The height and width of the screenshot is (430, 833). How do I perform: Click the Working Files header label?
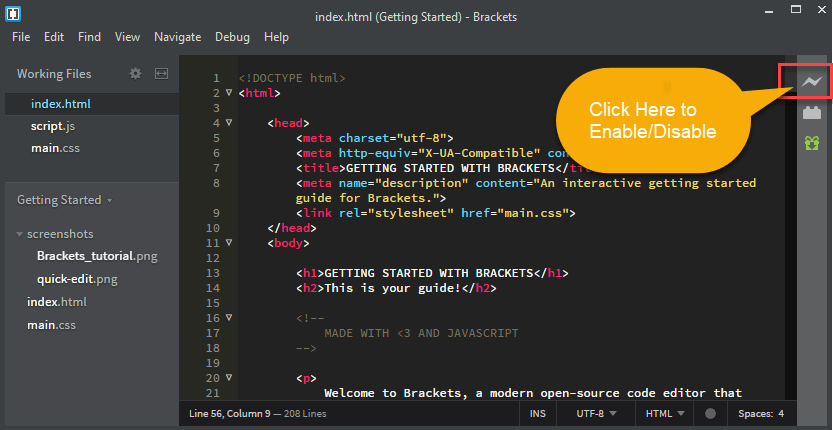coord(54,74)
